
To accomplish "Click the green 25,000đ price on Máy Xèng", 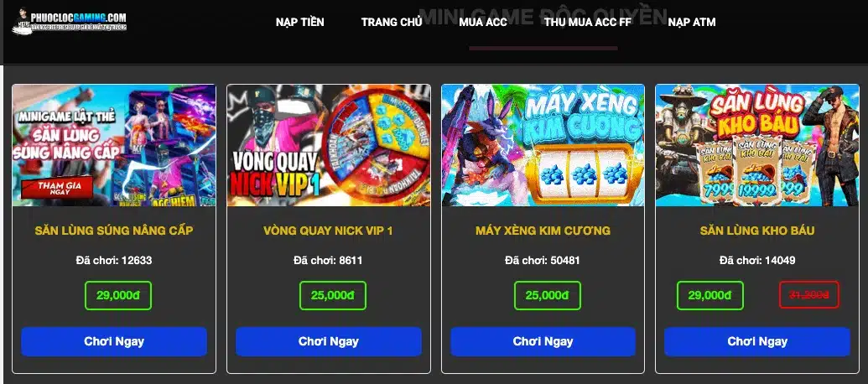I will (548, 295).
